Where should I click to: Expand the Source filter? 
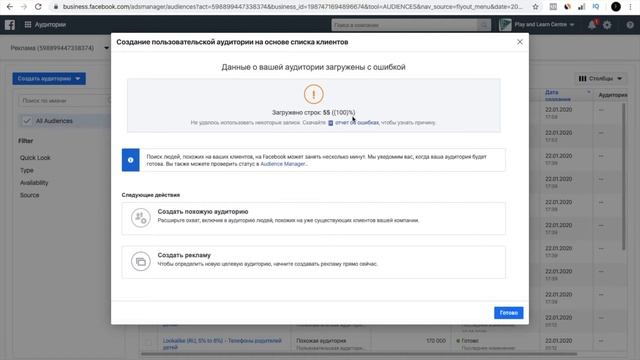(x=29, y=195)
